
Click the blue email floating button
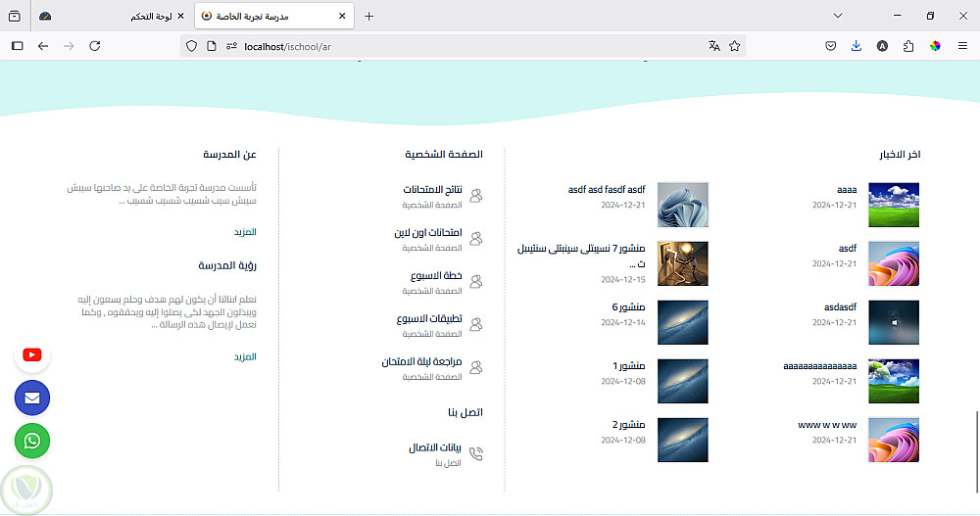click(32, 398)
